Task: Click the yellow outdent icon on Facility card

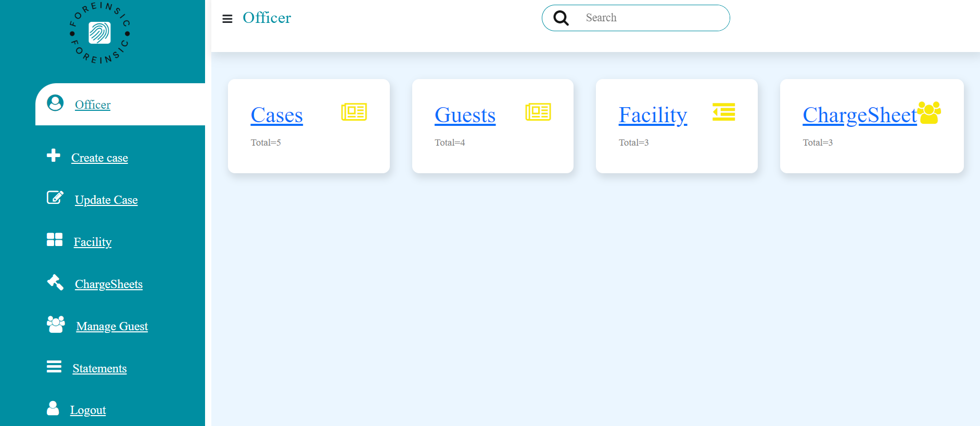Action: click(723, 112)
